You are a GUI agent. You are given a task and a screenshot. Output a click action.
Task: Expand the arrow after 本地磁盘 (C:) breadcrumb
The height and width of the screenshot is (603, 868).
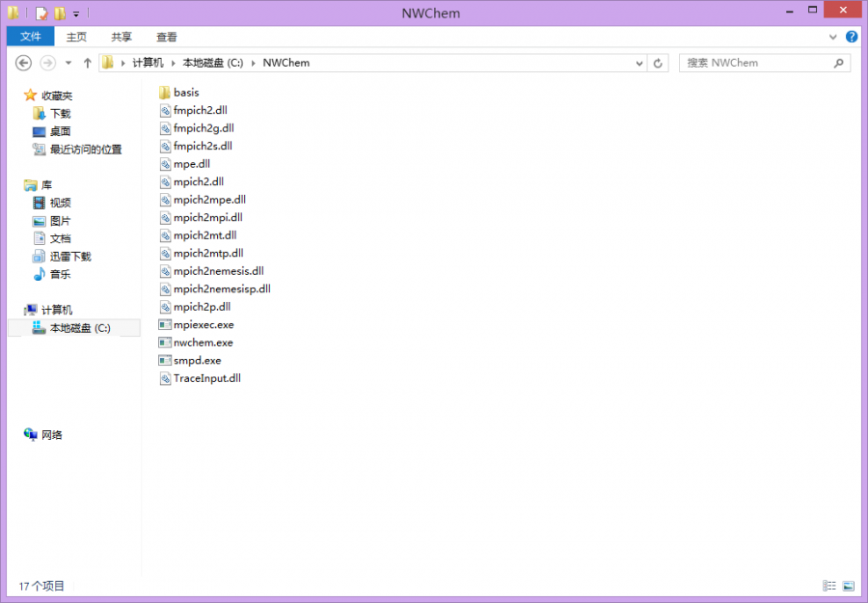[x=253, y=63]
